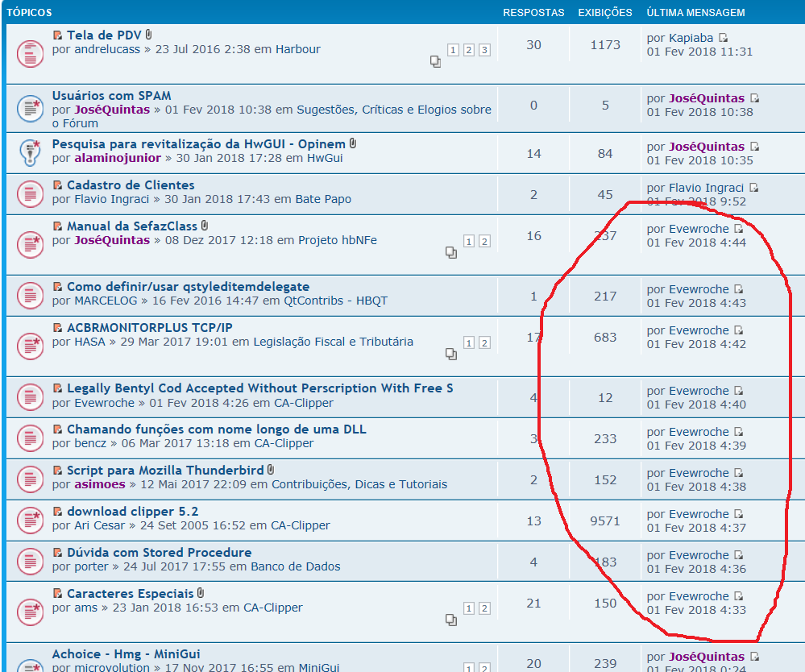Open author profile alaminojunior
Viewport: 805px width, 672px height.
pos(118,158)
